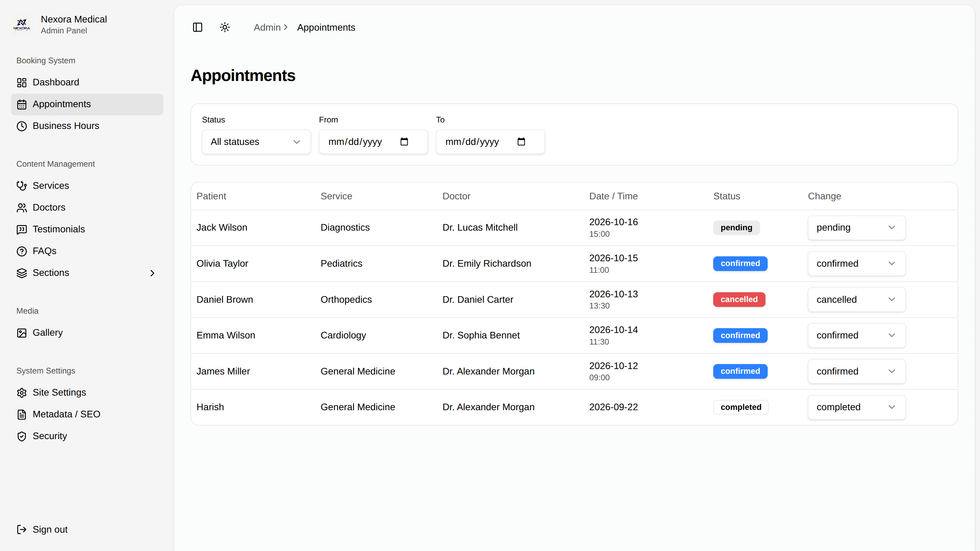Open Metadata / SEO settings link
Image resolution: width=980 pixels, height=551 pixels.
coord(87,414)
